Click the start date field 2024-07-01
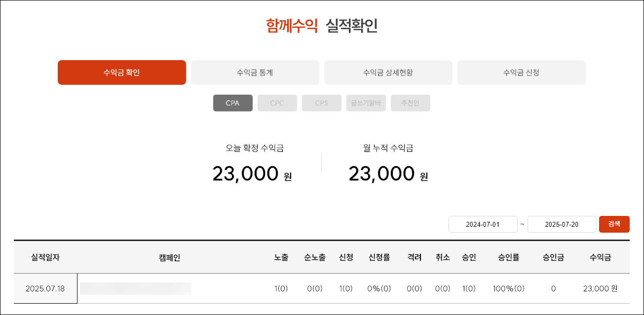 click(483, 224)
